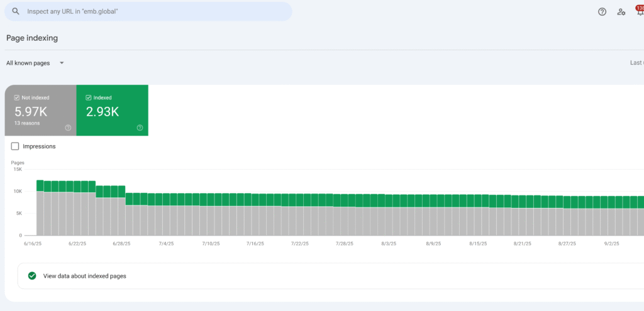644x311 pixels.
Task: Click the 9/2/25 date axis label
Action: click(x=611, y=244)
